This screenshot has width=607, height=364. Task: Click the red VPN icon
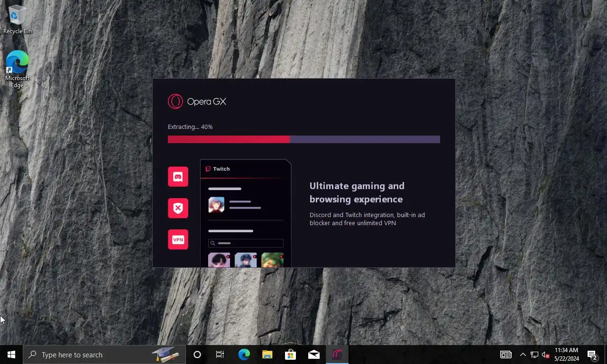178,239
